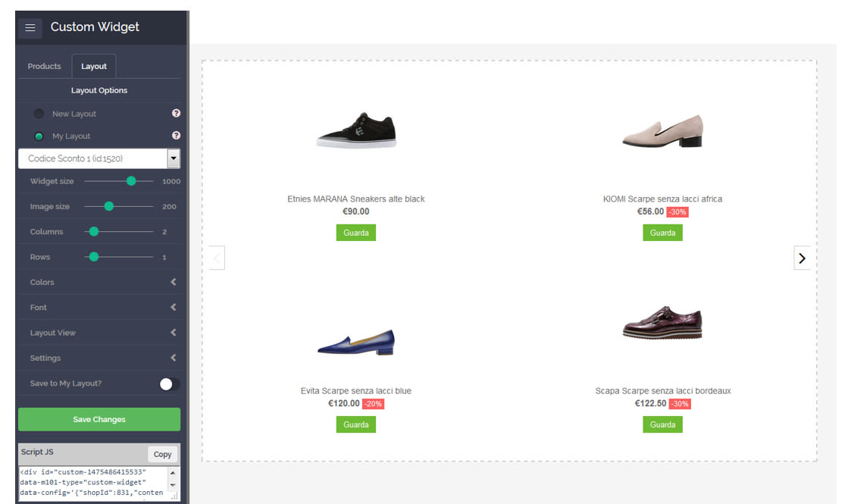Click the -30% badge on Scapa price
This screenshot has width=848, height=504.
[680, 404]
